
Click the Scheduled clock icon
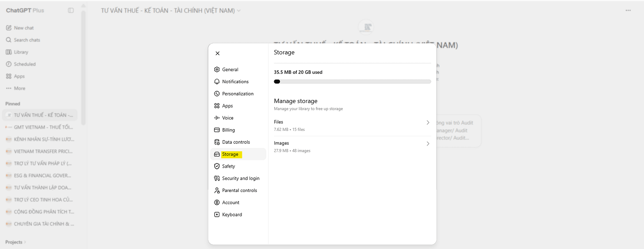click(x=8, y=64)
